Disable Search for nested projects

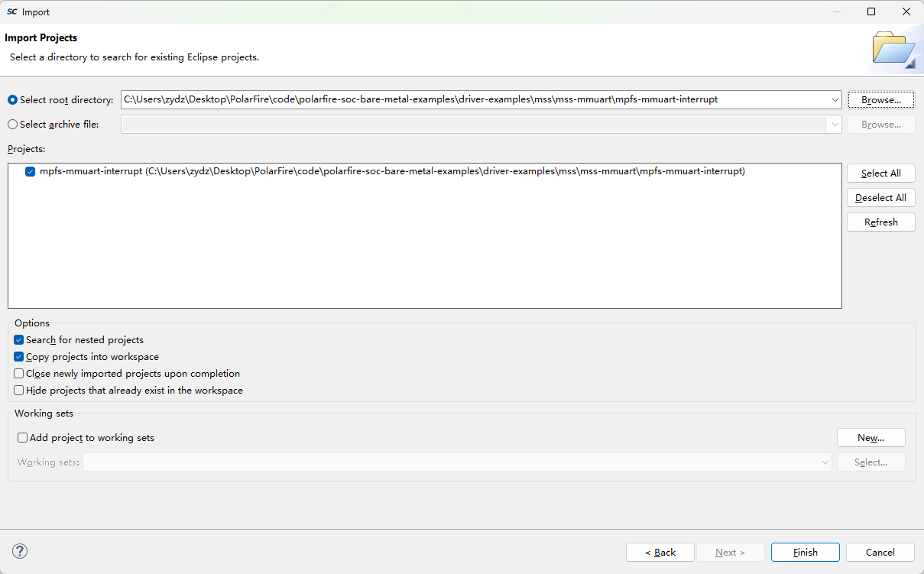(x=19, y=340)
